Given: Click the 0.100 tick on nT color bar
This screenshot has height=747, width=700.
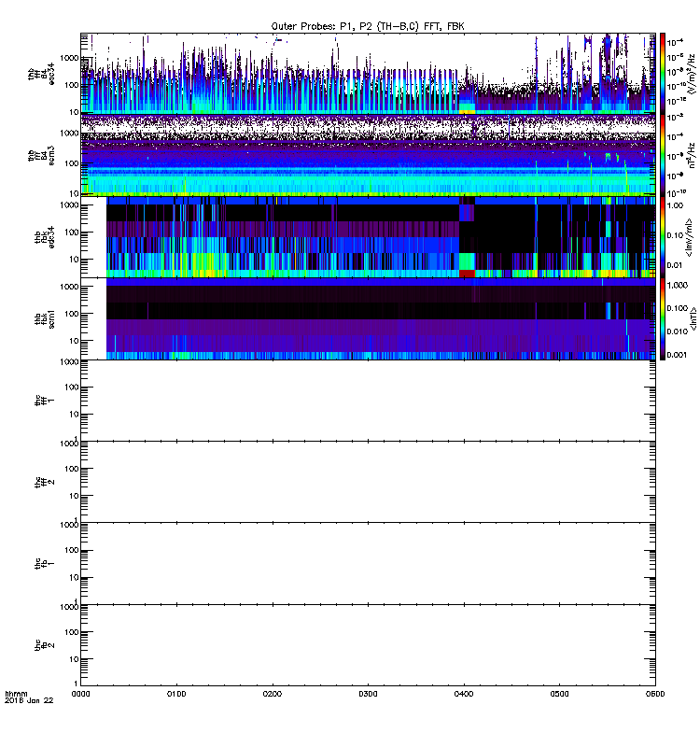Looking at the screenshot, I should coord(678,308).
